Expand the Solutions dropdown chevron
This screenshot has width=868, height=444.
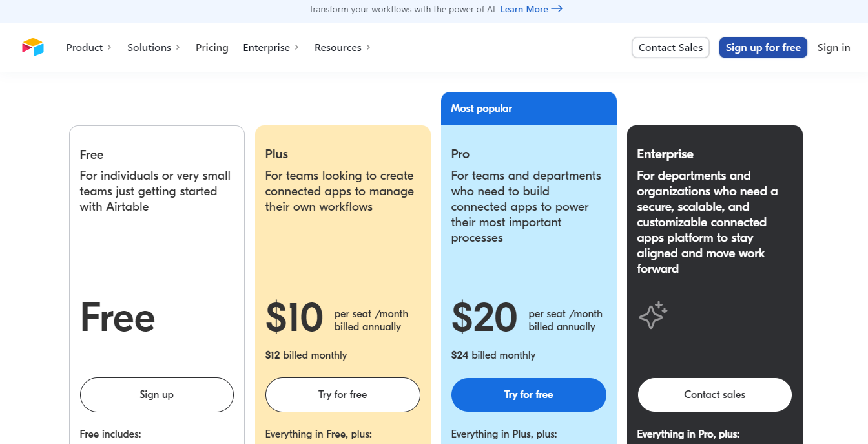point(178,47)
